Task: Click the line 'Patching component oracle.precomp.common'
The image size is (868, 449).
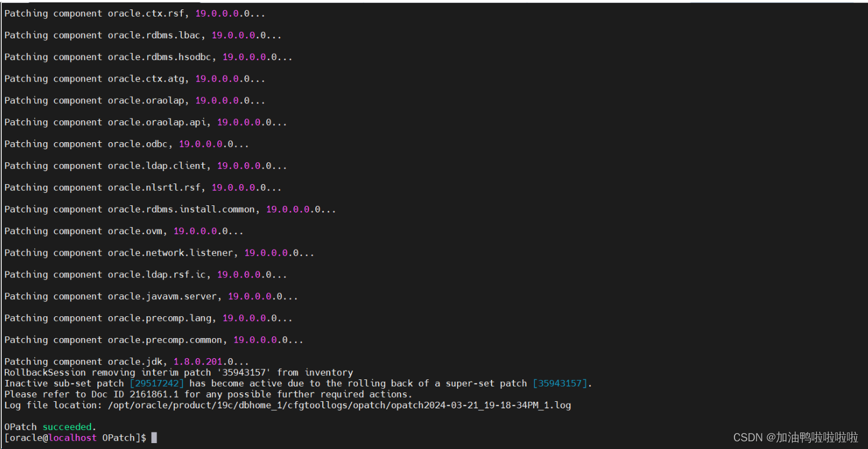Action: click(154, 340)
